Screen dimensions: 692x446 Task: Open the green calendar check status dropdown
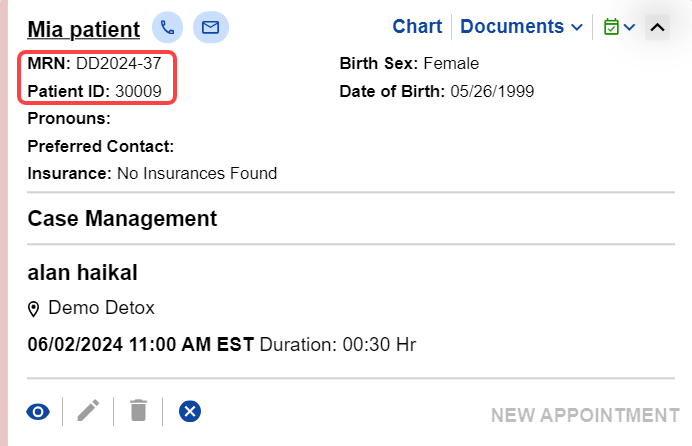click(619, 27)
